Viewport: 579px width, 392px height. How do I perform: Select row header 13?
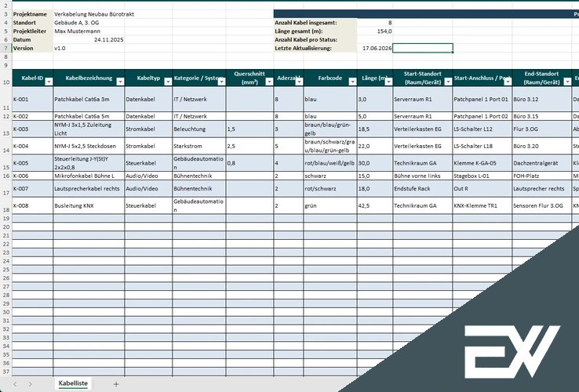coord(6,129)
